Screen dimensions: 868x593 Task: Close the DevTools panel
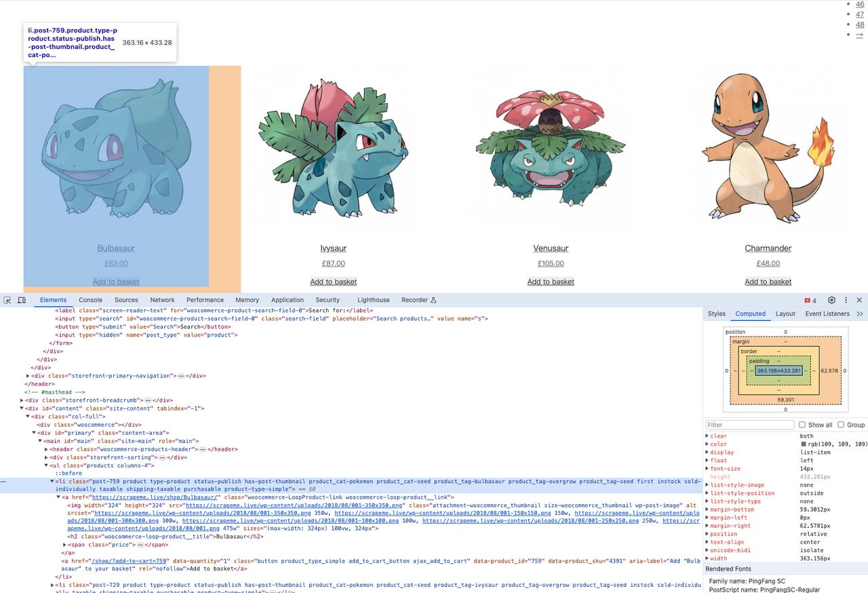(859, 300)
